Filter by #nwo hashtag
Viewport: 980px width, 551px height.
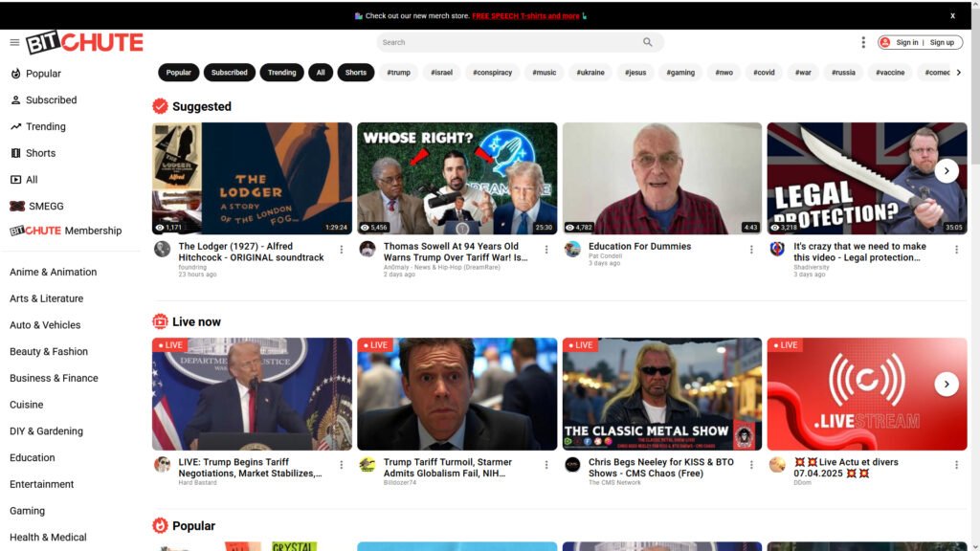point(724,73)
